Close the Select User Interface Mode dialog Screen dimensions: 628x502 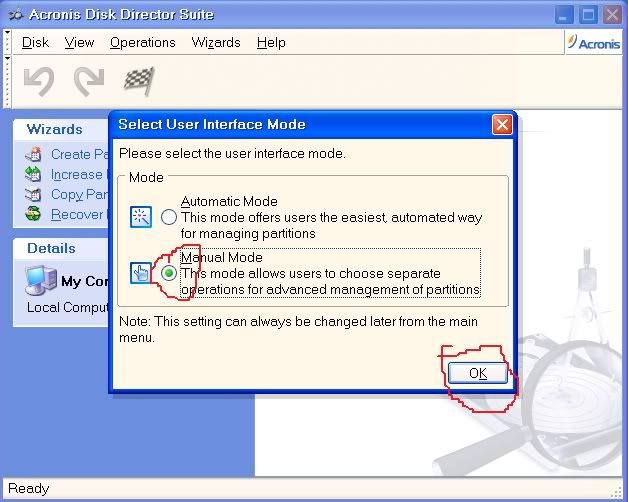tap(502, 125)
